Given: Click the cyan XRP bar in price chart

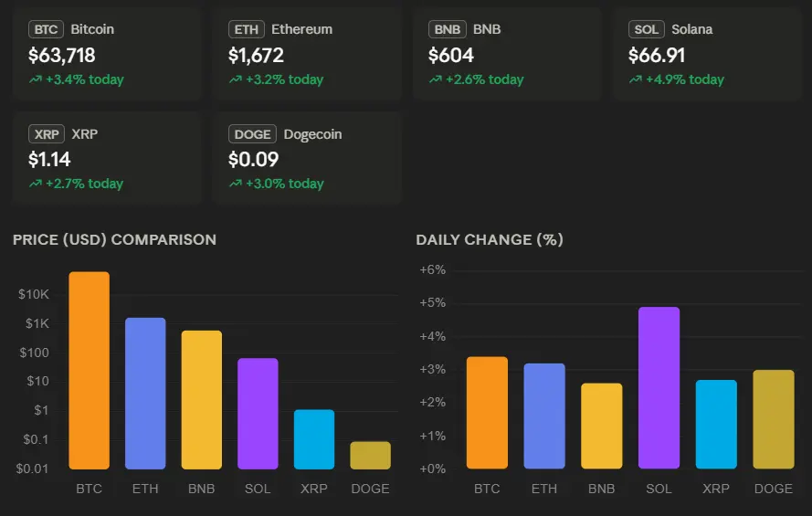Looking at the screenshot, I should (x=314, y=439).
